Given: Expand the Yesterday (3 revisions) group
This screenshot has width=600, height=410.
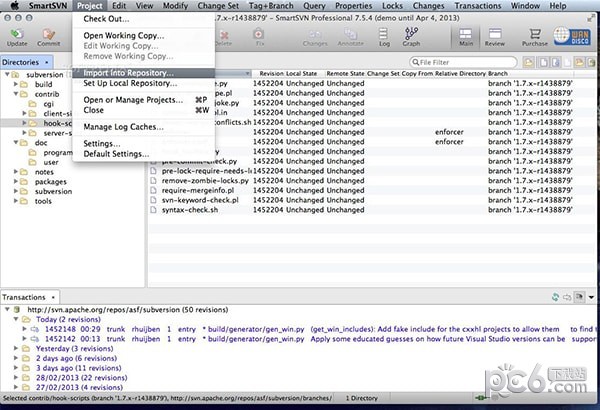Looking at the screenshot, I should point(16,348).
